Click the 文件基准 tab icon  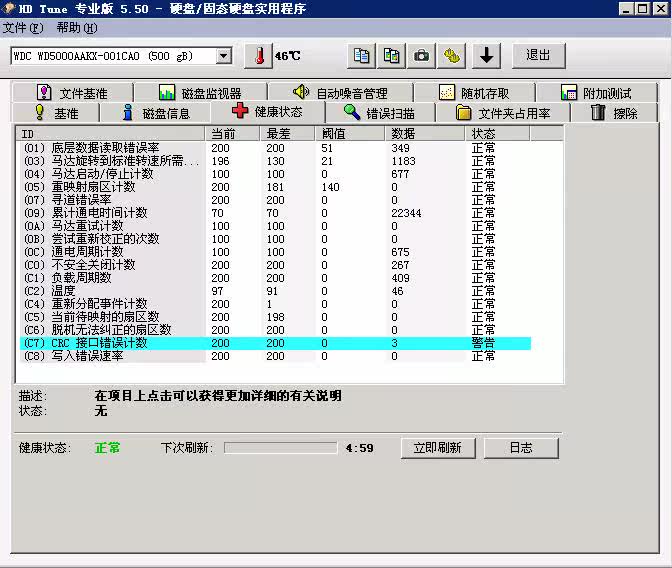pyautogui.click(x=44, y=92)
